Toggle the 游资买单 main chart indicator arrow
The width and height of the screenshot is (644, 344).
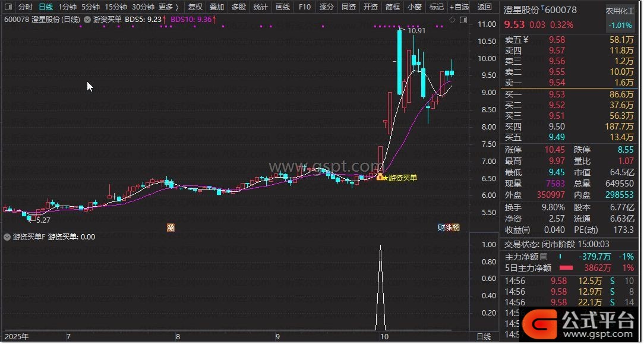tap(87, 20)
